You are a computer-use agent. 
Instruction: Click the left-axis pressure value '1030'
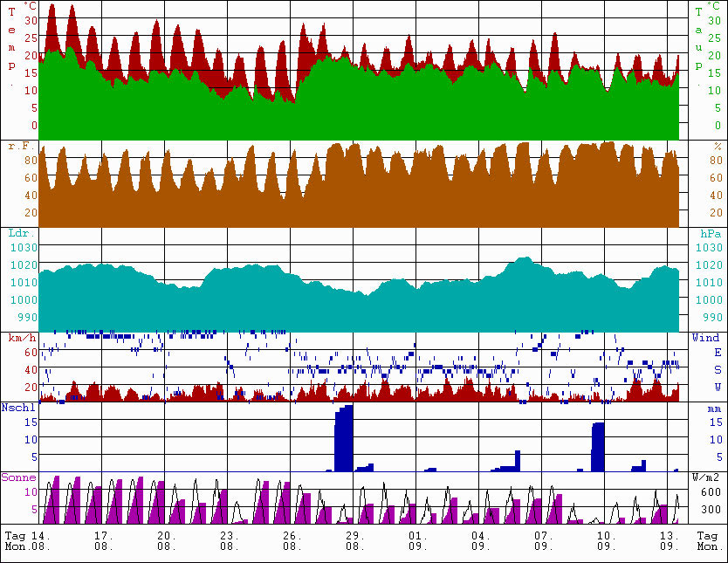click(24, 247)
